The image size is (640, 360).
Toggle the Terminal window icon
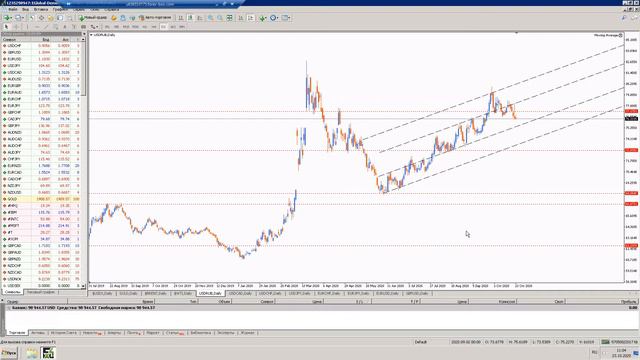pos(60,18)
